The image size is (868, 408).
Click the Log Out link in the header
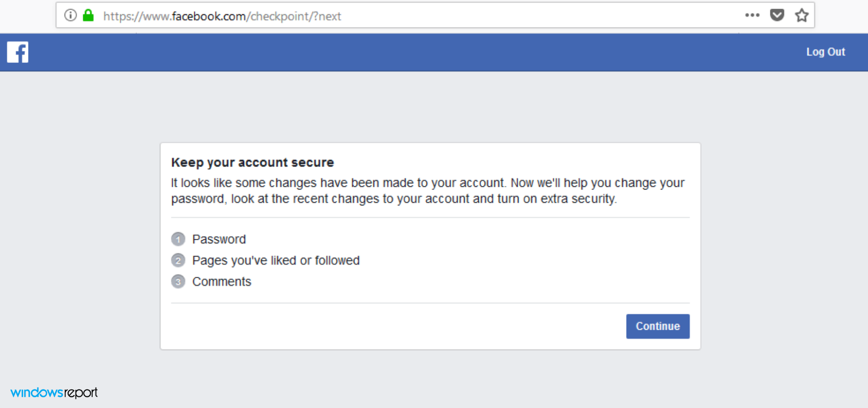point(826,52)
